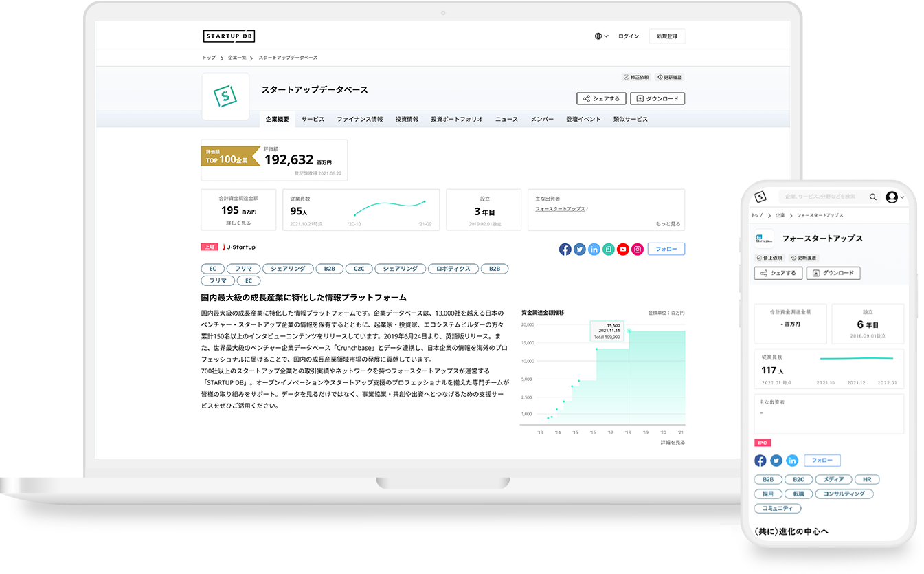Image resolution: width=924 pixels, height=574 pixels.
Task: Click the pink IPO label on phone
Action: (x=762, y=443)
